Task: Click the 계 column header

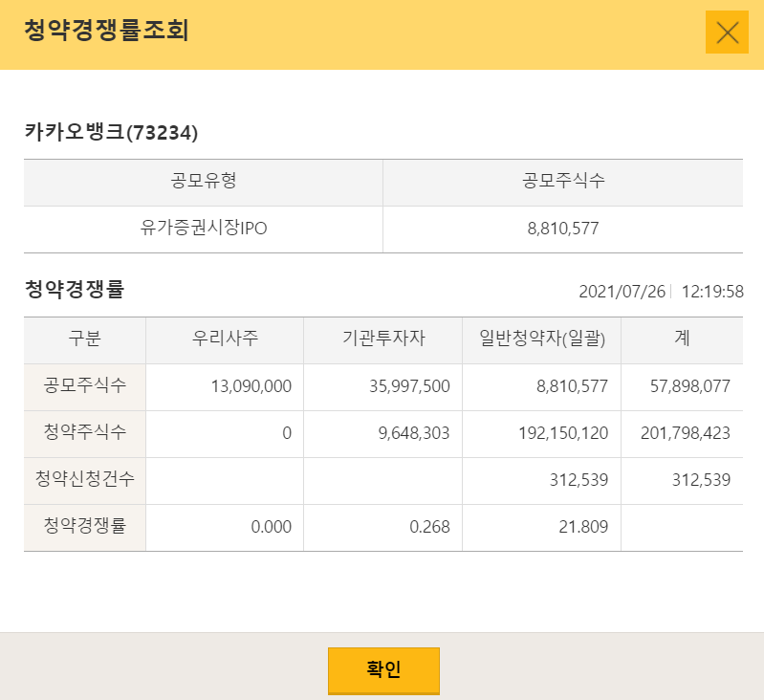Action: click(x=682, y=339)
